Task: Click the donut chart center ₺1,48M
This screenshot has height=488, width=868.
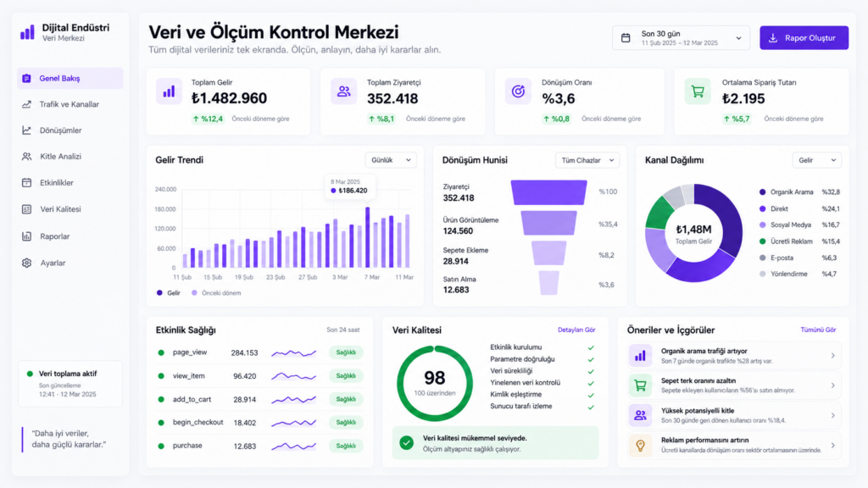Action: point(693,234)
